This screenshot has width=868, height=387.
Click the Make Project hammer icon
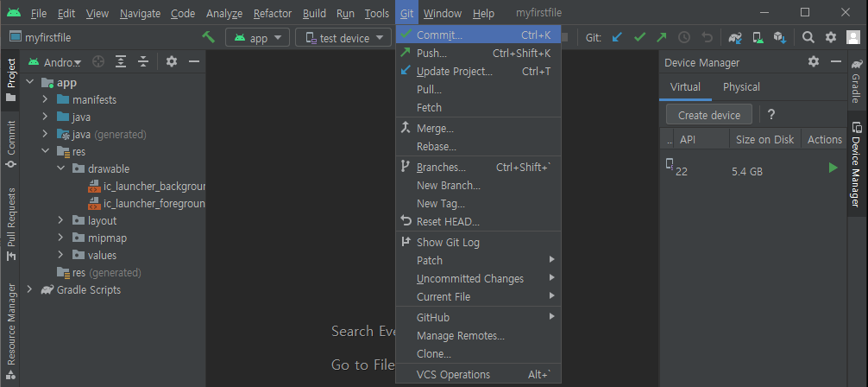(208, 38)
